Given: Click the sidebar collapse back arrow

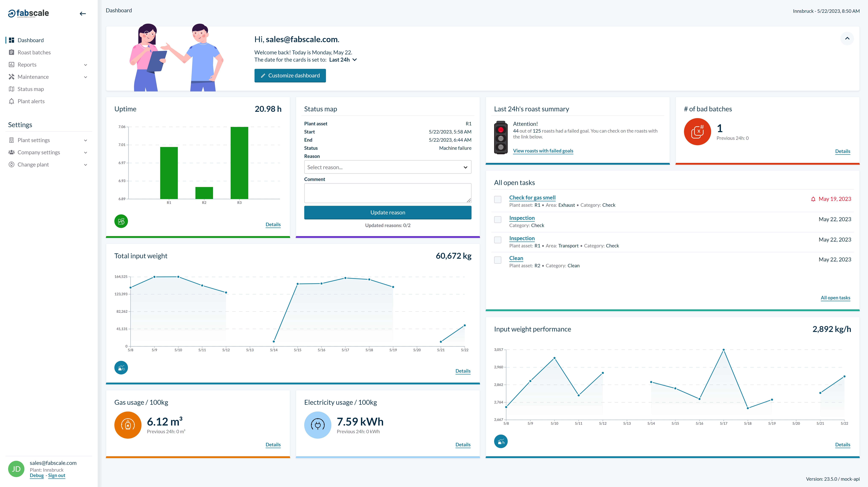Looking at the screenshot, I should [x=83, y=13].
